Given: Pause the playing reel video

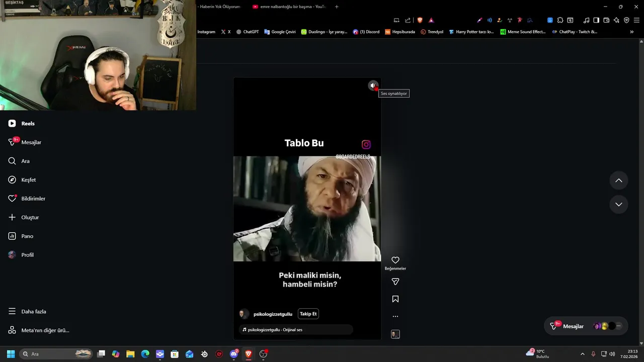Looking at the screenshot, I should click(307, 209).
